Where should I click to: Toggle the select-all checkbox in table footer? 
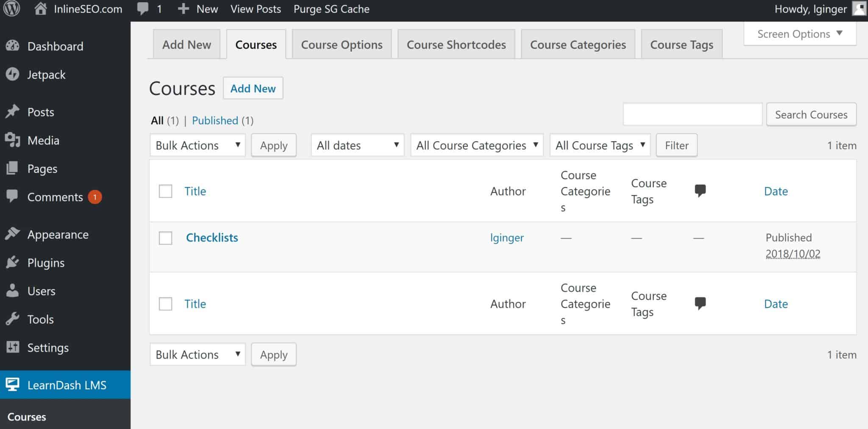[165, 304]
